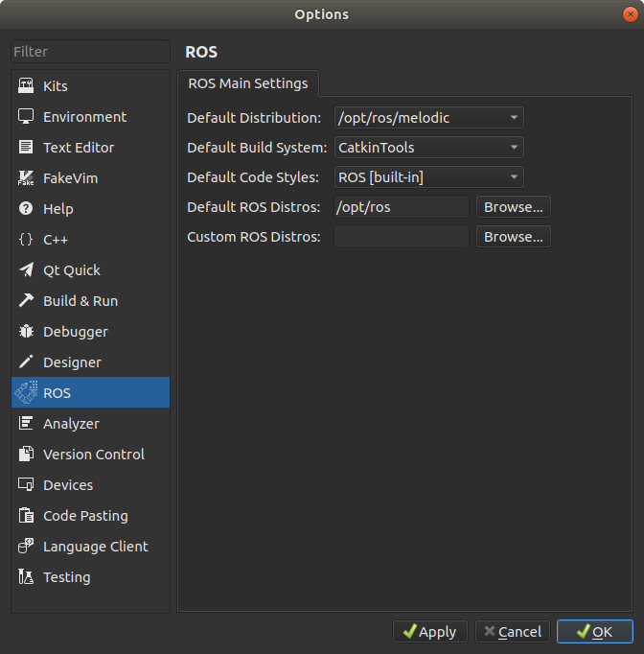Viewport: 644px width, 654px height.
Task: Switch to ROS Main Settings tab
Action: click(248, 83)
